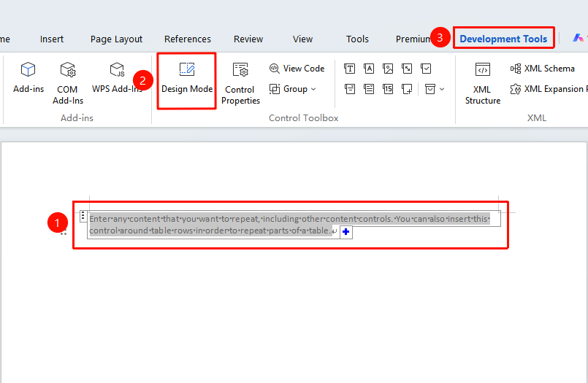This screenshot has width=588, height=383.
Task: Click the repeating section placeholder text
Action: 289,225
